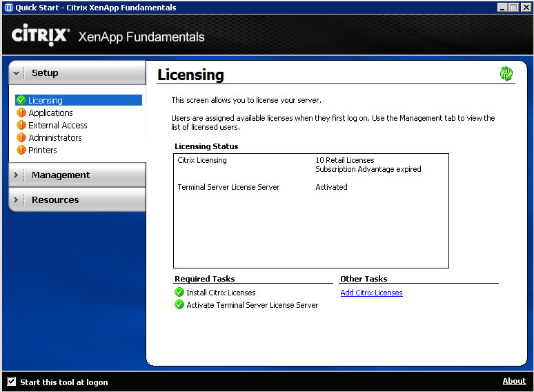The height and width of the screenshot is (392, 534).
Task: Collapse the Setup section arrow
Action: [16, 73]
